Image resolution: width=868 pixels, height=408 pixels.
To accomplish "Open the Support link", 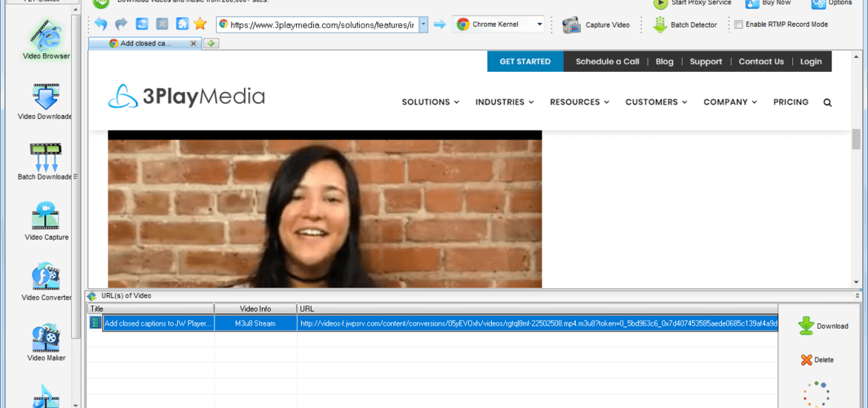I will pos(706,62).
